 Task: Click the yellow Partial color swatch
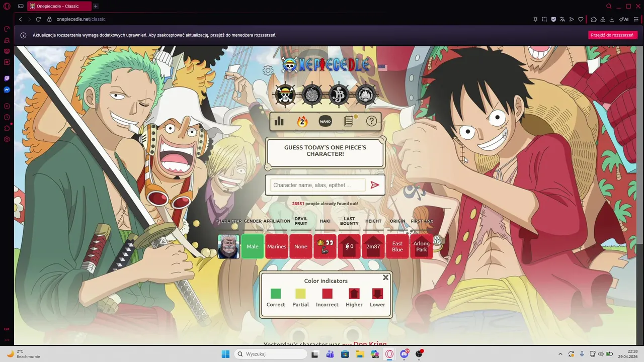click(x=300, y=294)
